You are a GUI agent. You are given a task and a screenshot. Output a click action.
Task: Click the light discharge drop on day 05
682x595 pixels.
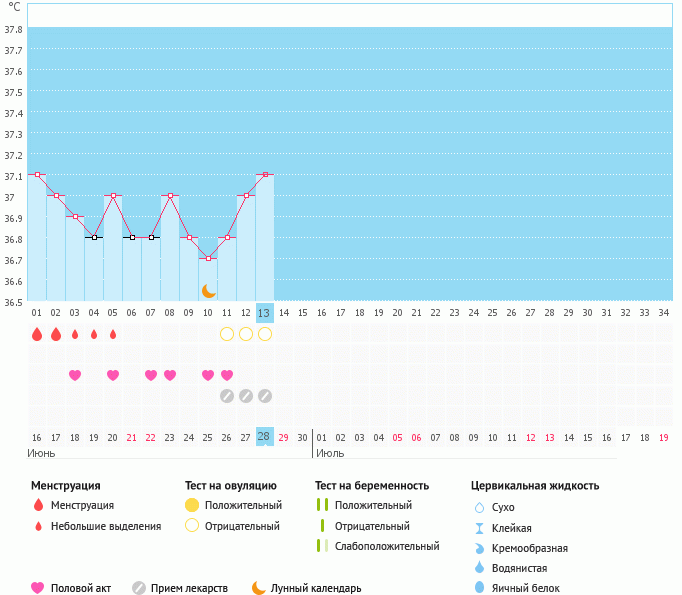[x=113, y=334]
